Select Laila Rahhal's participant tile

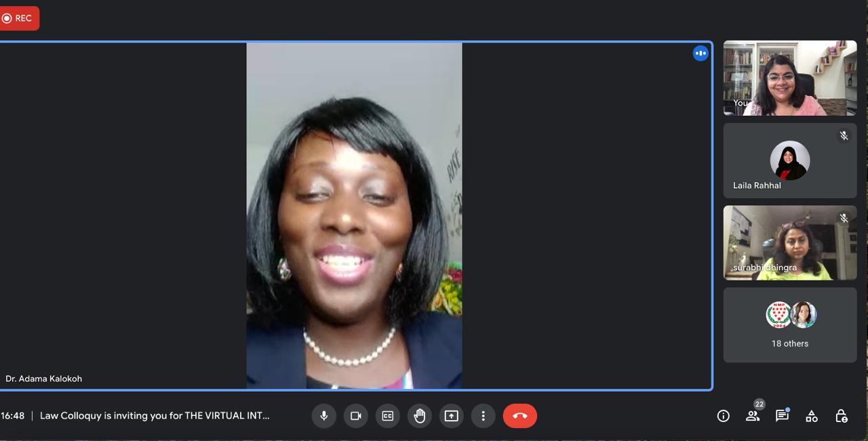(x=790, y=161)
